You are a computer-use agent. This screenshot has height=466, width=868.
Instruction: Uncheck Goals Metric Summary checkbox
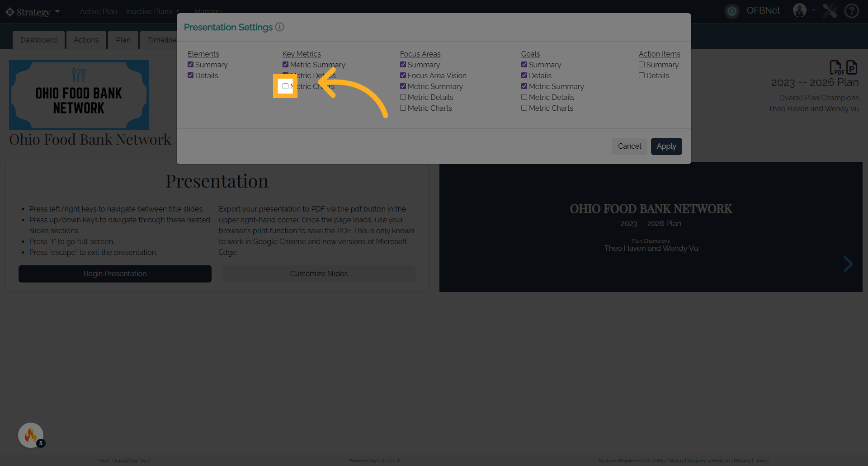(x=524, y=86)
